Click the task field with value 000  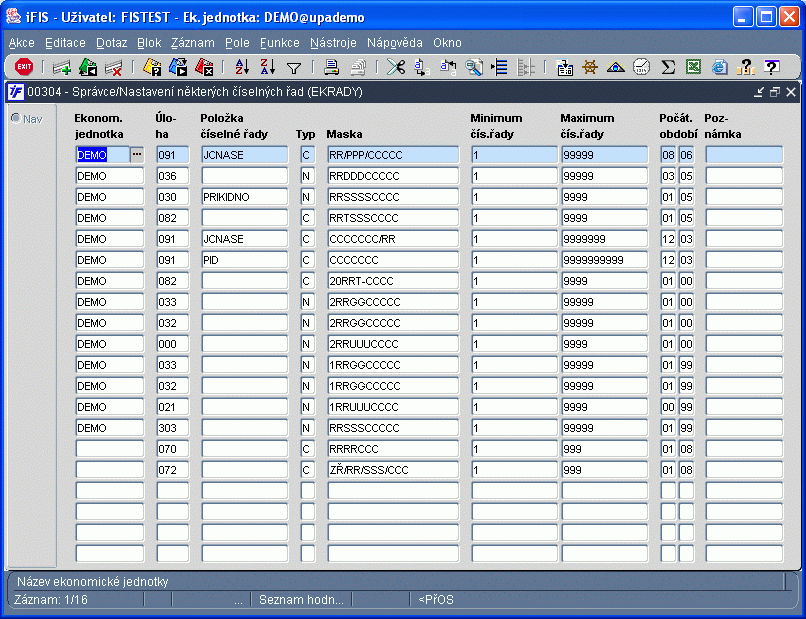click(x=173, y=344)
